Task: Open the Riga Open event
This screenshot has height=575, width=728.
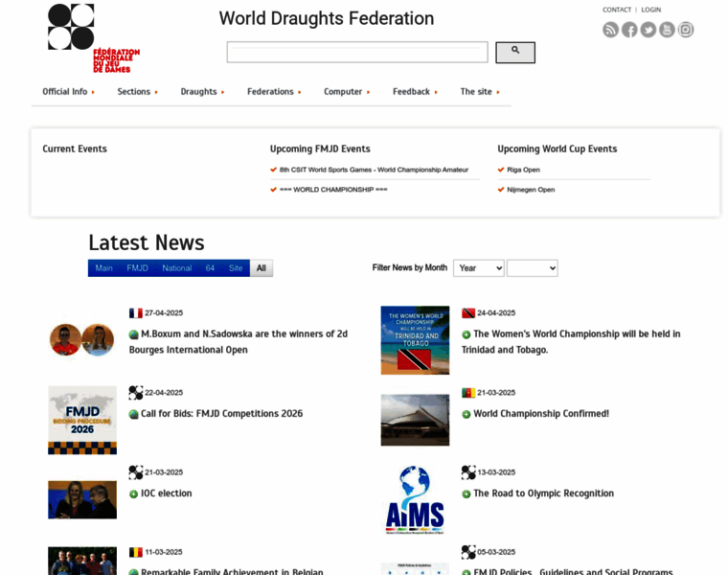Action: pos(523,170)
